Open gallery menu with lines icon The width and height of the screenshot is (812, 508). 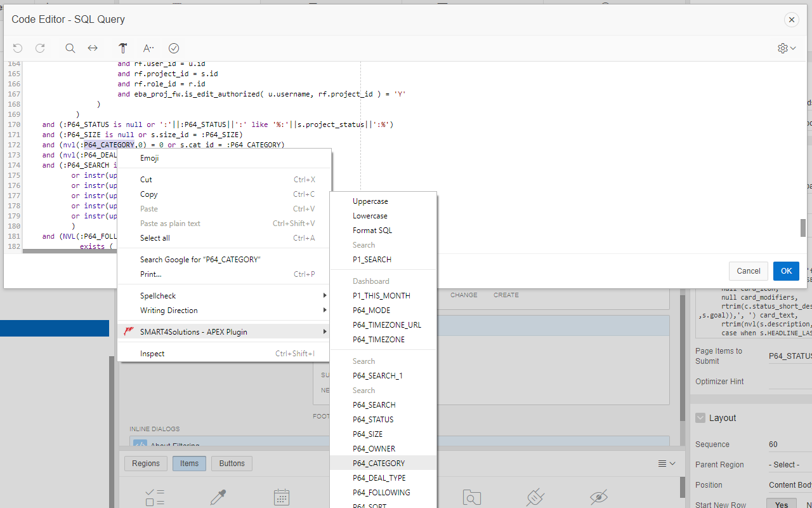click(667, 464)
